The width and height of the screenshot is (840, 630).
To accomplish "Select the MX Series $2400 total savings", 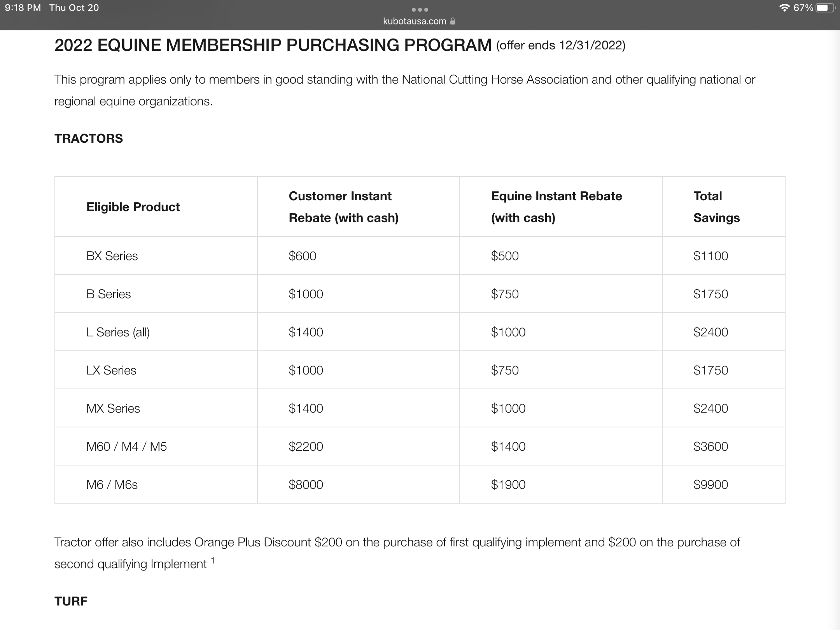I will 711,408.
